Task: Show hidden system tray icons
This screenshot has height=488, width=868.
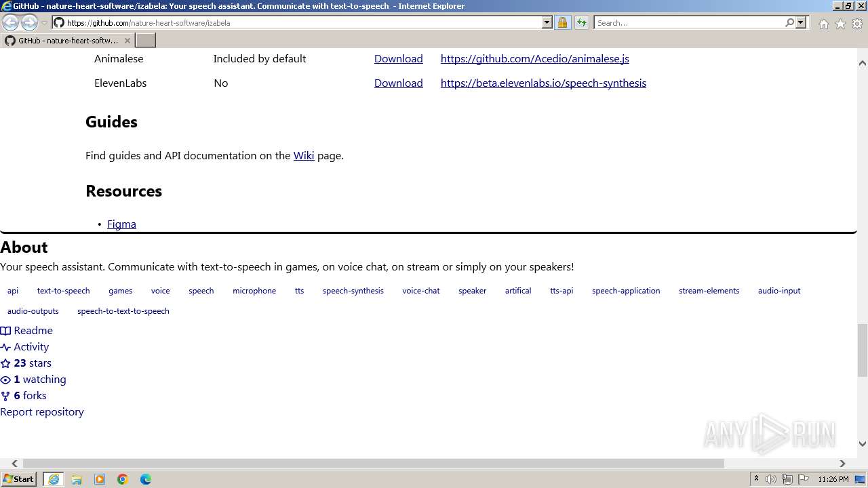Action: pyautogui.click(x=756, y=479)
